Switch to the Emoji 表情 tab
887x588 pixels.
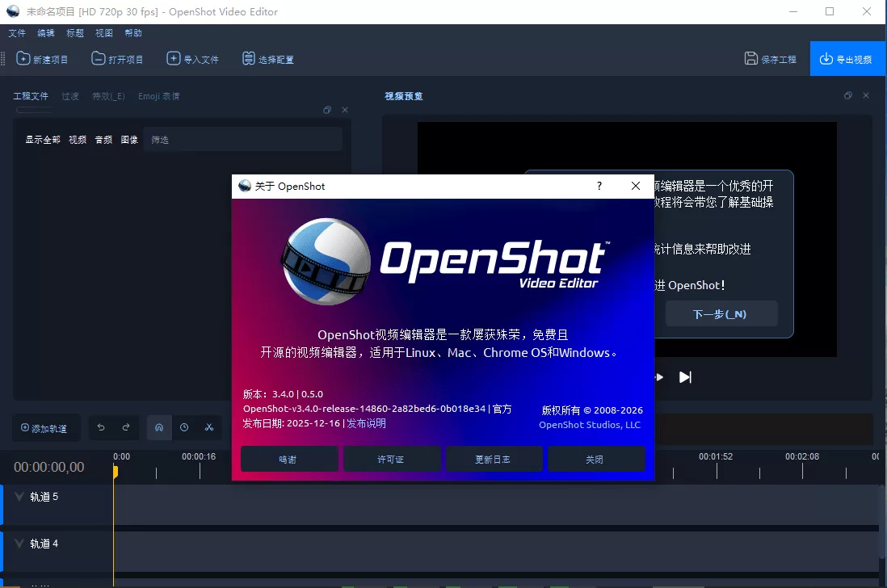159,96
